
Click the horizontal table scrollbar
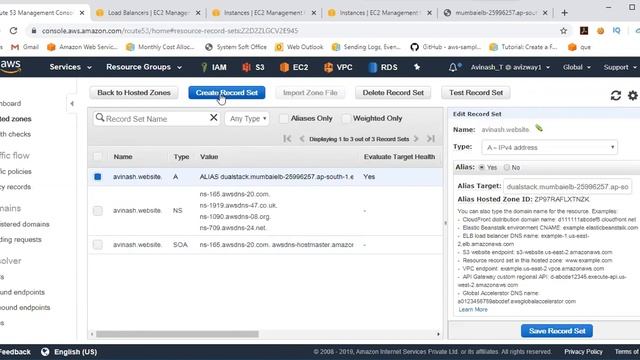point(177,334)
